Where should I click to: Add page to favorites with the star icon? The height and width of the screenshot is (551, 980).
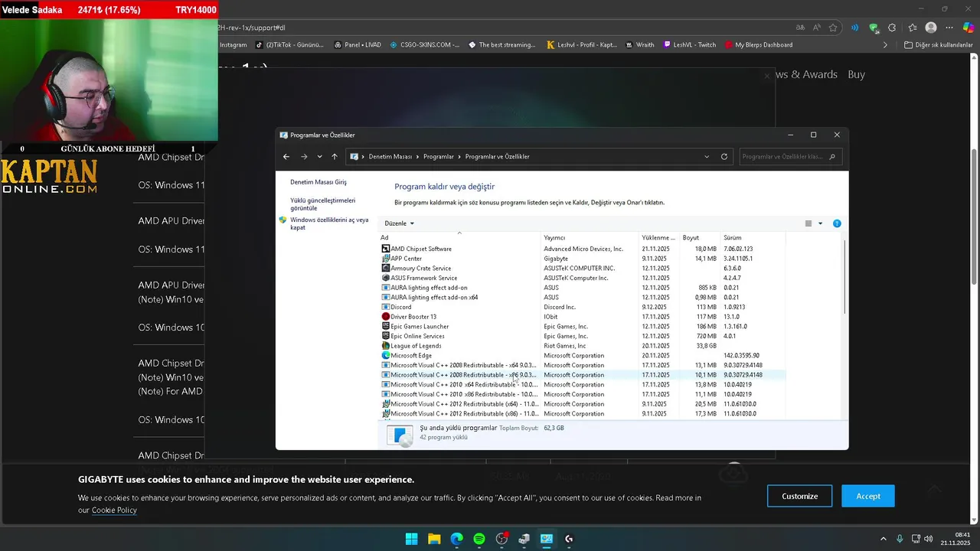(833, 28)
